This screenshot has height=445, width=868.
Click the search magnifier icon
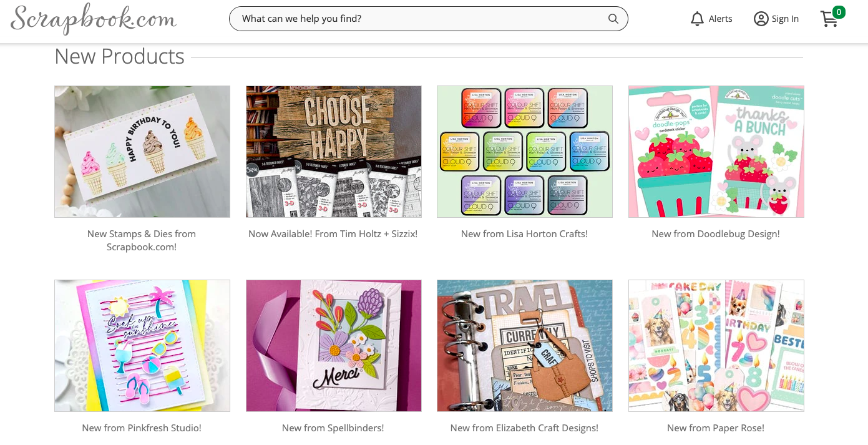point(613,19)
